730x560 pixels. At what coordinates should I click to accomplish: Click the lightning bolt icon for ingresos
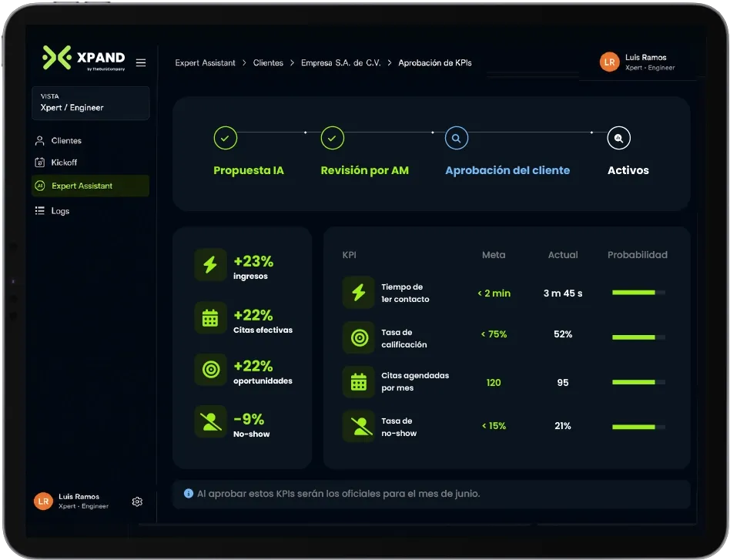coord(210,265)
